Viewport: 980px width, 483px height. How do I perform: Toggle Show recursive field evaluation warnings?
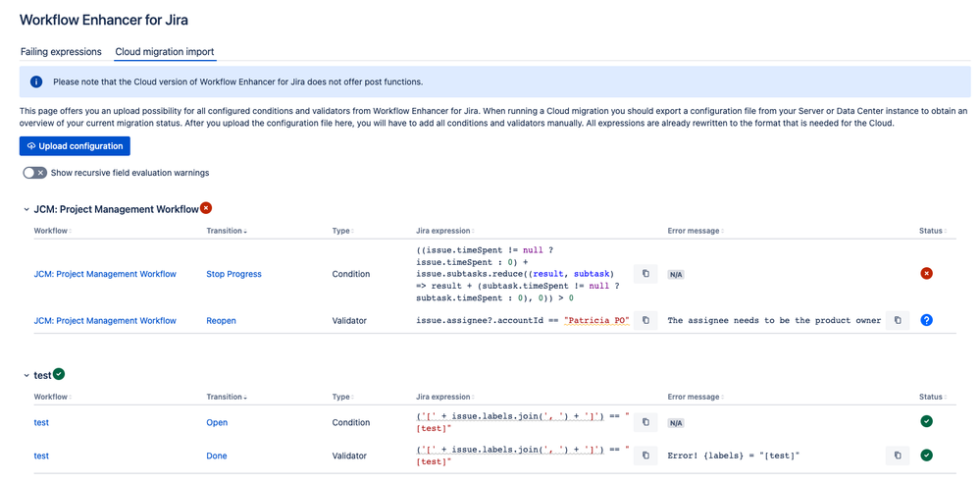point(35,173)
